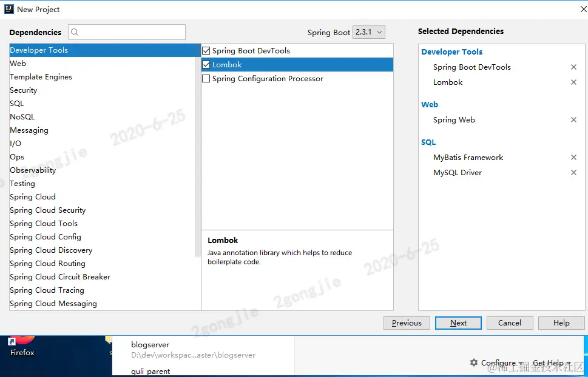Remove Lombok from selected dependencies
588x377 pixels.
(573, 82)
